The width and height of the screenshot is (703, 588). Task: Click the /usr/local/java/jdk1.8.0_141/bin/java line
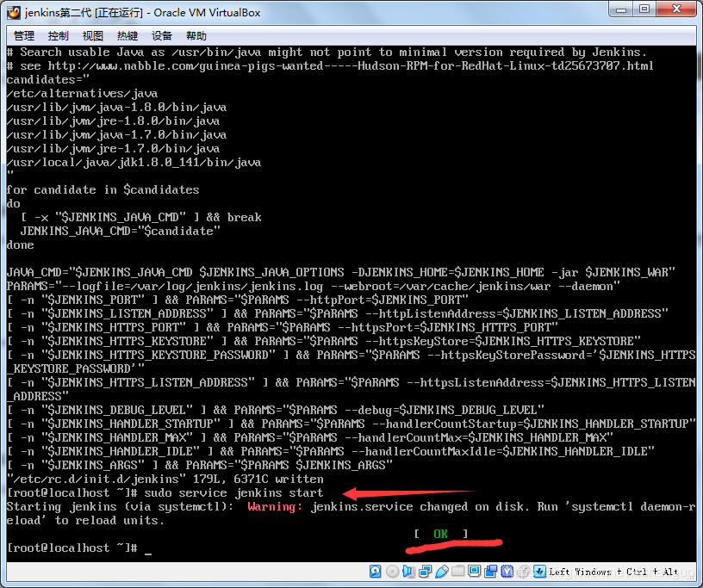[134, 162]
